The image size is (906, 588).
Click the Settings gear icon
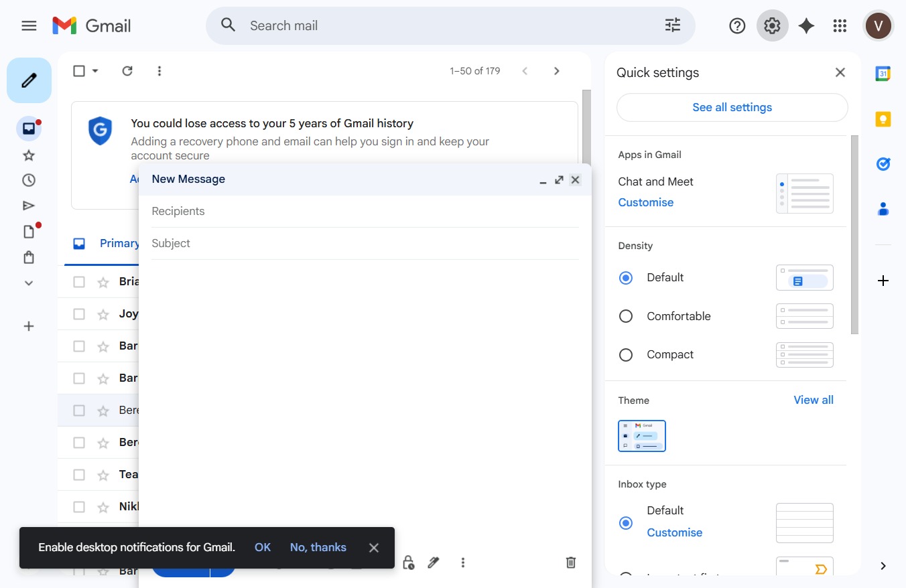point(772,25)
